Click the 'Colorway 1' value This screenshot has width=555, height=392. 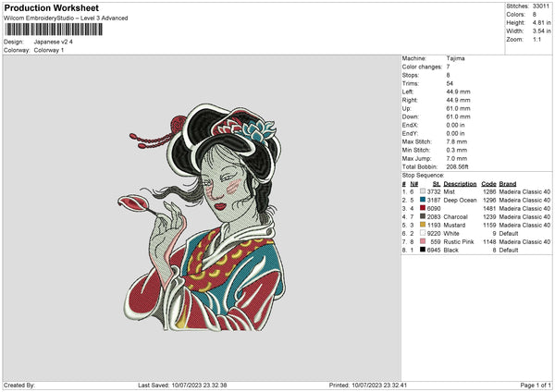click(x=49, y=50)
